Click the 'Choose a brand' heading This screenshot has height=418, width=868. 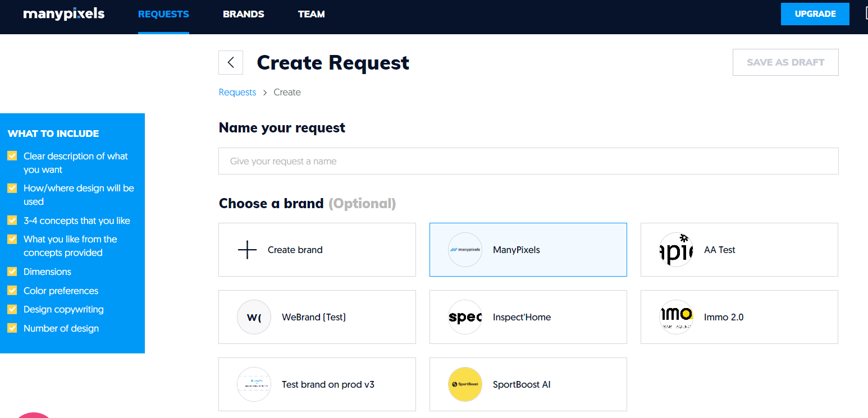tap(271, 203)
